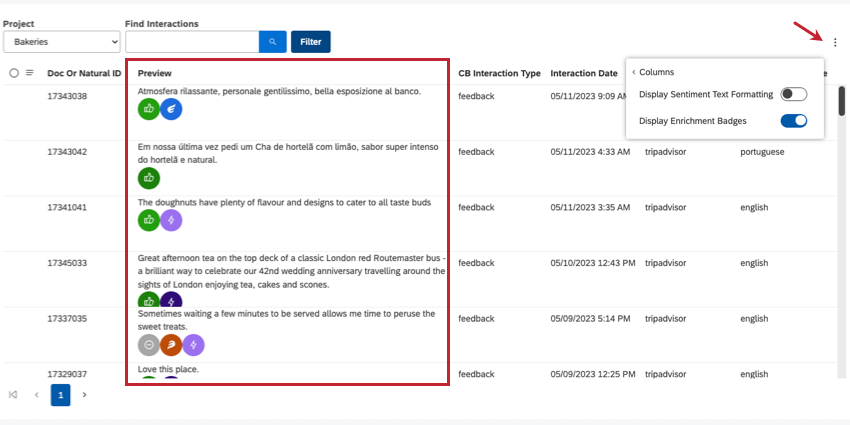The image size is (850, 425).
Task: Click the Filter button
Action: tap(311, 42)
